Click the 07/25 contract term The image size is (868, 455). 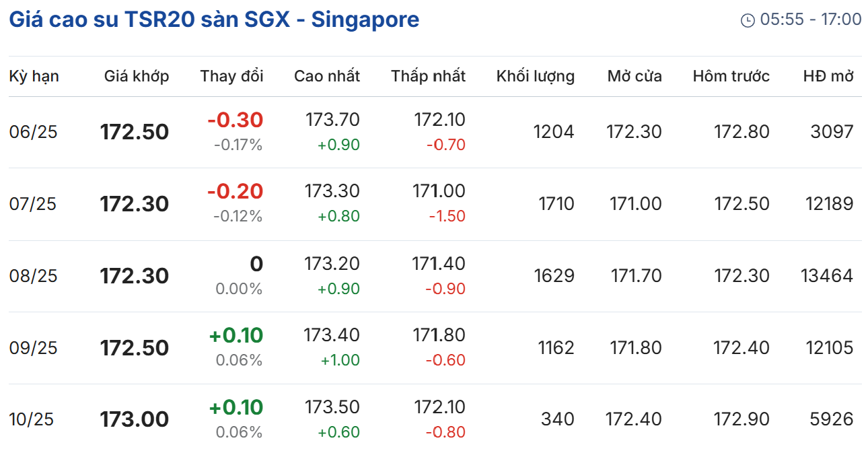[x=33, y=204]
